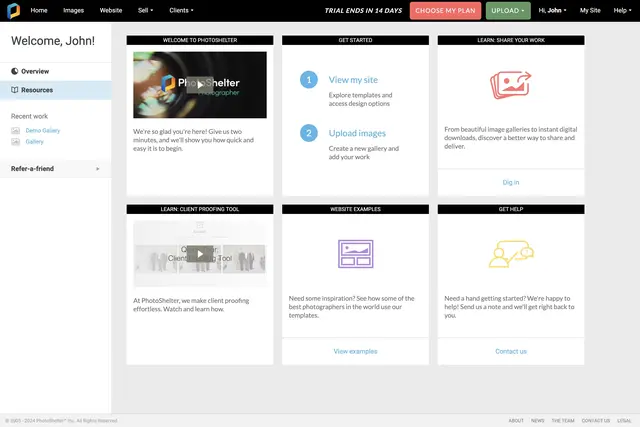Open the Demo Gallery link

(42, 131)
